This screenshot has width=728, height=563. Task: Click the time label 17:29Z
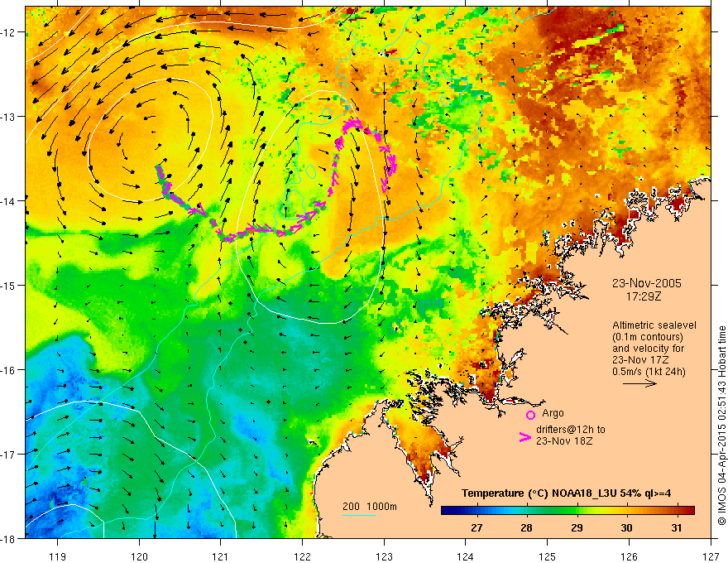[643, 296]
